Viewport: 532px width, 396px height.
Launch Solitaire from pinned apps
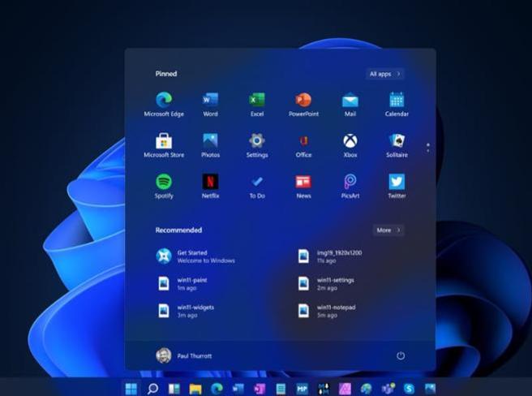pyautogui.click(x=397, y=141)
